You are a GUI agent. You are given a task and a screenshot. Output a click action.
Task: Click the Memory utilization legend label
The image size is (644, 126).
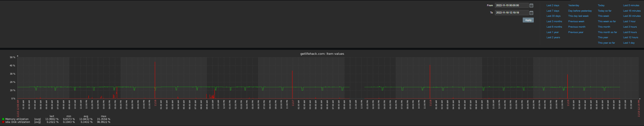coord(17,119)
